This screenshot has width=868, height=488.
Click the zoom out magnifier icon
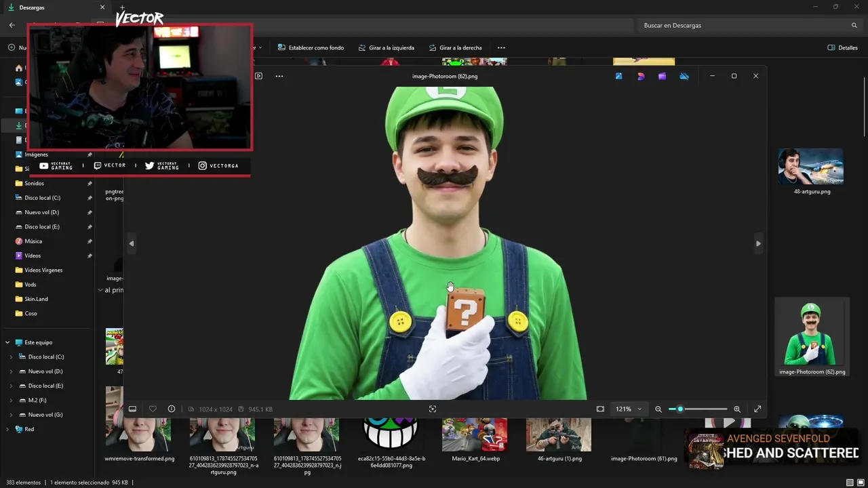point(658,409)
